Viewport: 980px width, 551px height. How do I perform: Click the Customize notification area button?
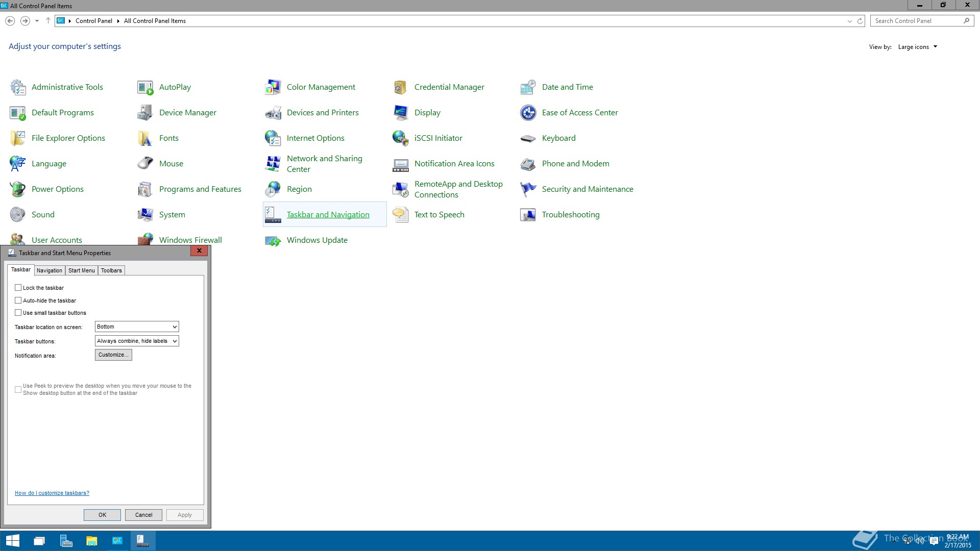[x=113, y=355]
